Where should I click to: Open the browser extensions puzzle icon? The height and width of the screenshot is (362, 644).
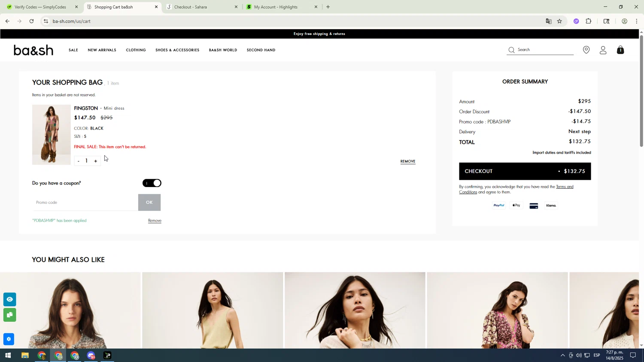point(589,21)
